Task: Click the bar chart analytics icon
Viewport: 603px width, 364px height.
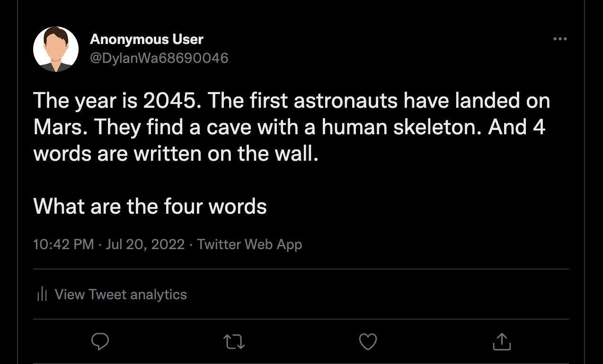Action: [x=42, y=294]
